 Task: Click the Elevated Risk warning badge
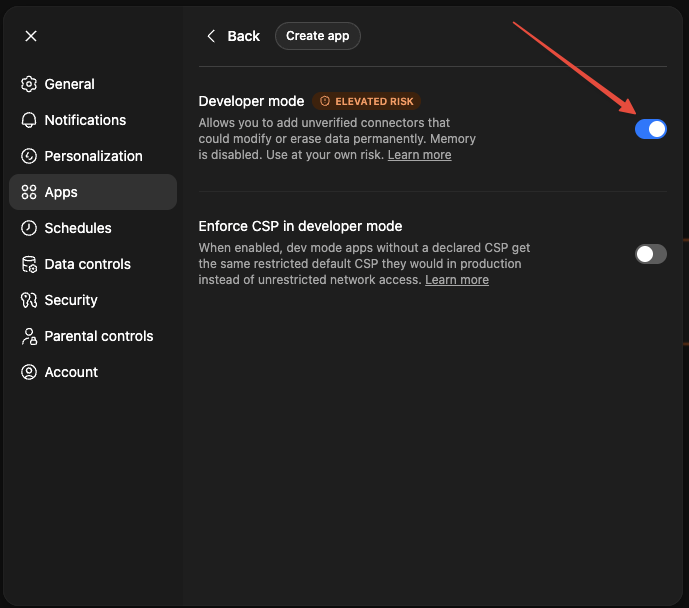(366, 101)
